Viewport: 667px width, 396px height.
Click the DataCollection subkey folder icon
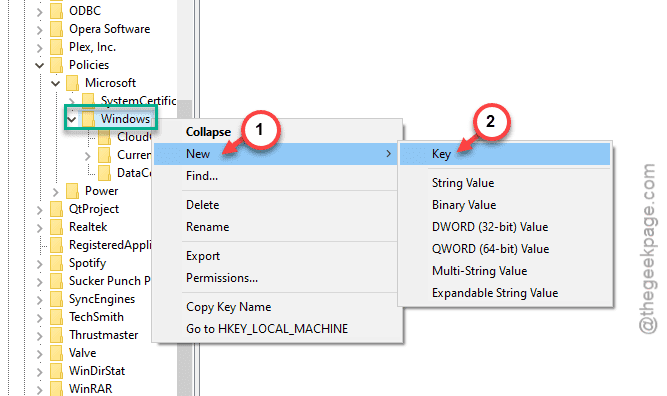click(105, 173)
